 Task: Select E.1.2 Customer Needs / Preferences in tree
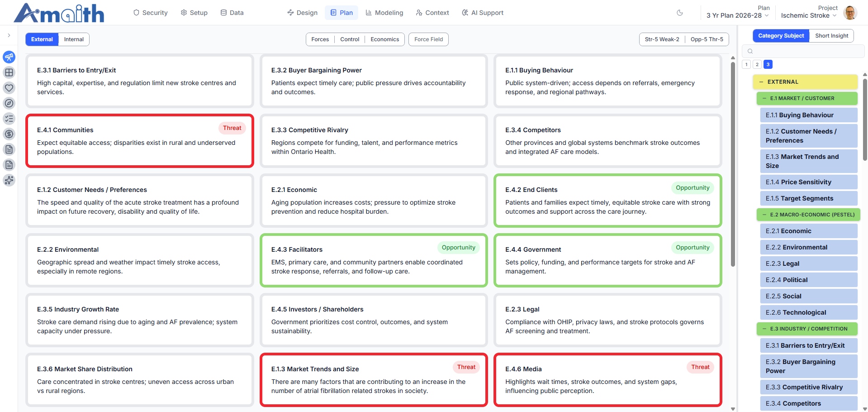coord(809,136)
